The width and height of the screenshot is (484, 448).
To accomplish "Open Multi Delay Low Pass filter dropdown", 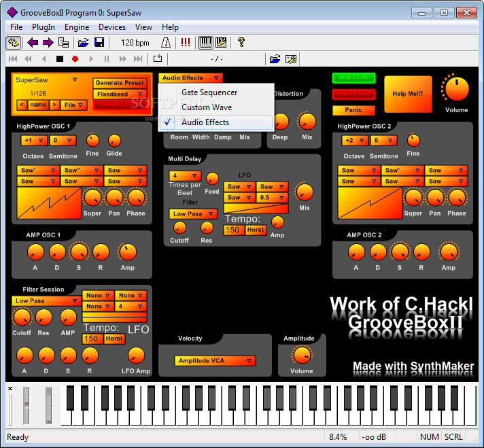I will click(193, 213).
